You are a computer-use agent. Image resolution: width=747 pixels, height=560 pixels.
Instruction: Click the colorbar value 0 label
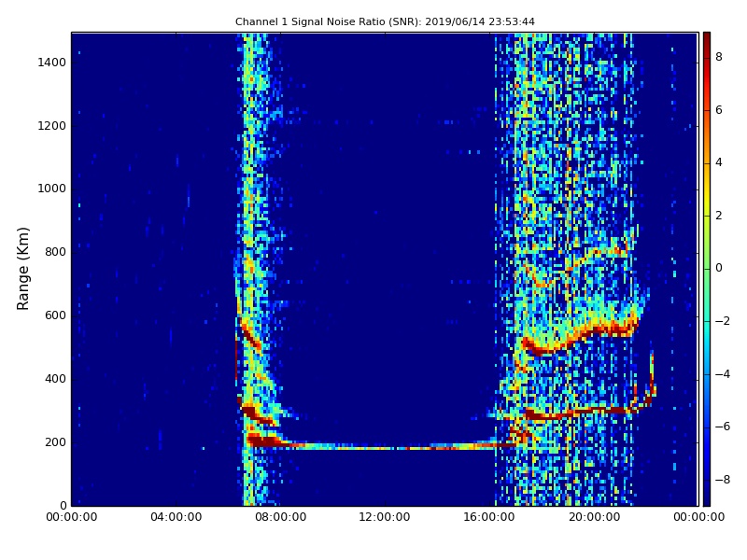click(x=719, y=268)
